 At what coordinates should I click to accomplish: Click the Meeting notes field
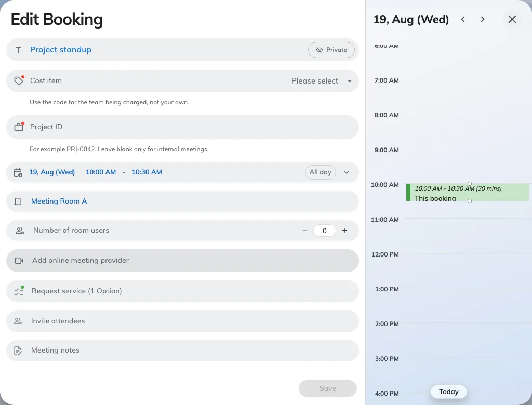tap(182, 350)
